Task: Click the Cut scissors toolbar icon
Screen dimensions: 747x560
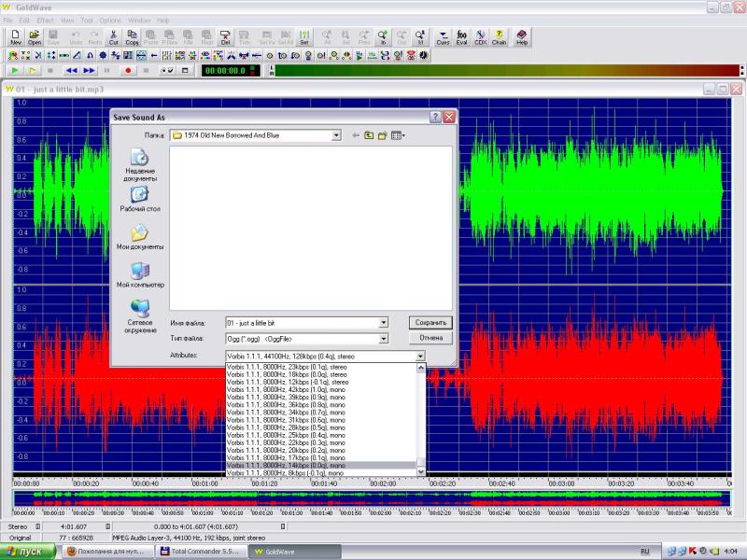Action: (x=113, y=37)
